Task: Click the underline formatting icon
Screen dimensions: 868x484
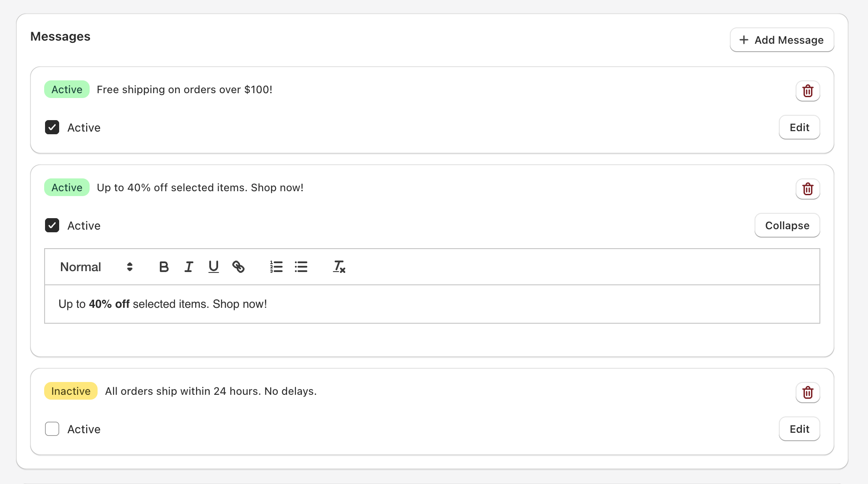Action: point(213,267)
